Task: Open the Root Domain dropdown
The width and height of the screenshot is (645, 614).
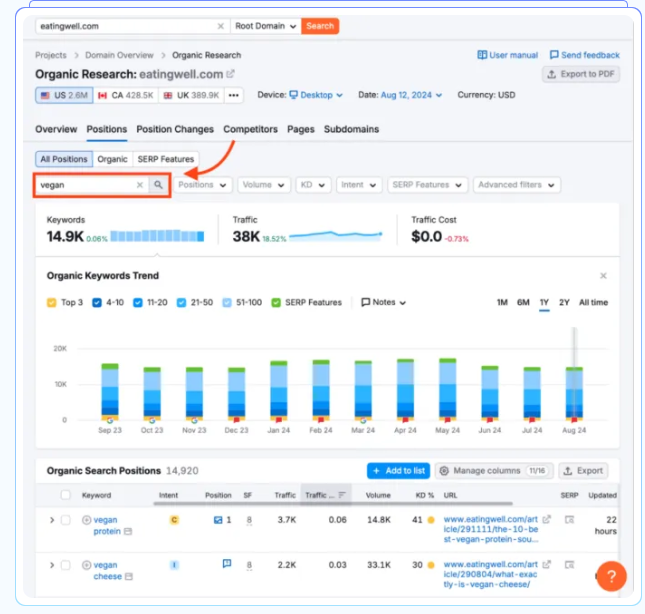Action: pos(265,26)
